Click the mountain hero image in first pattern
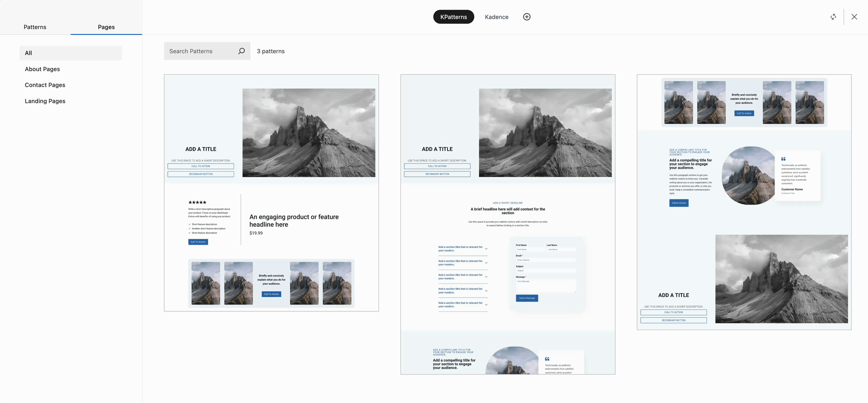Image resolution: width=868 pixels, height=403 pixels. (309, 132)
